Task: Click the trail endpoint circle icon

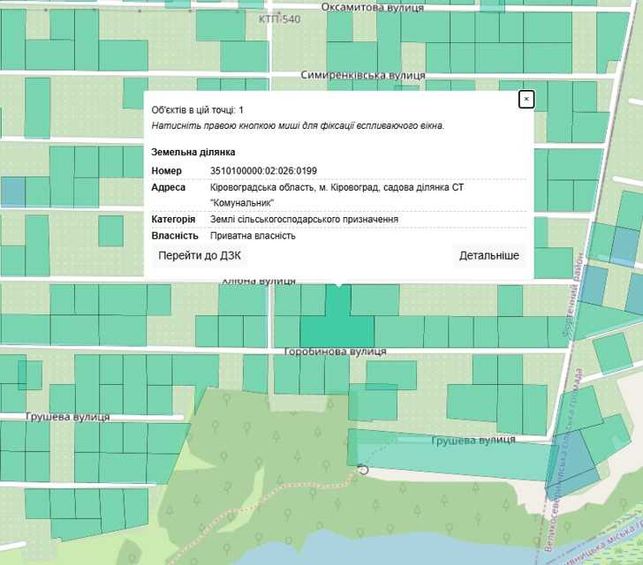Action: click(363, 470)
